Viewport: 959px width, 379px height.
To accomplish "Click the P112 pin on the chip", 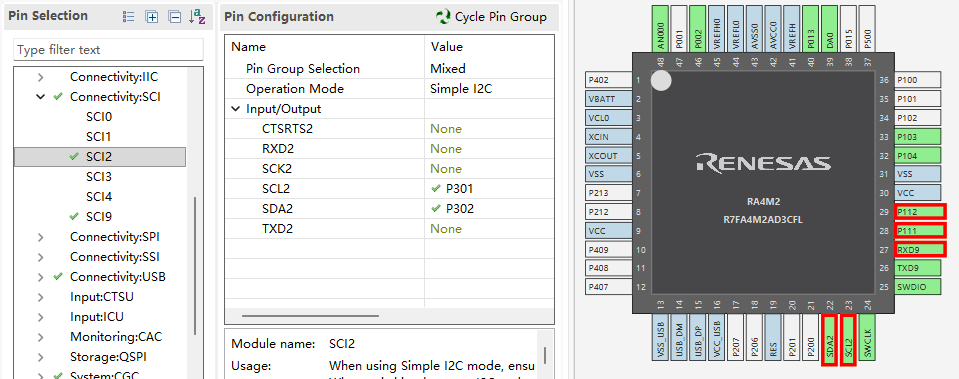I will click(920, 212).
